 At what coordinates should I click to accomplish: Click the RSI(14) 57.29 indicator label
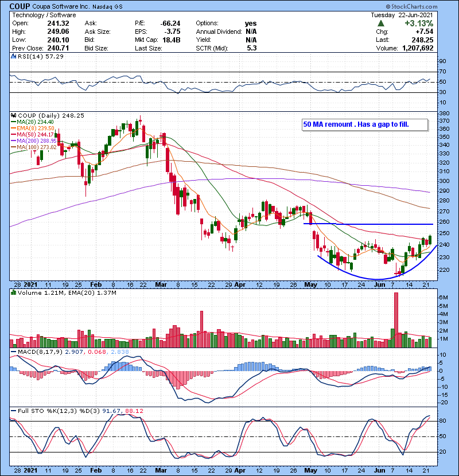[40, 56]
